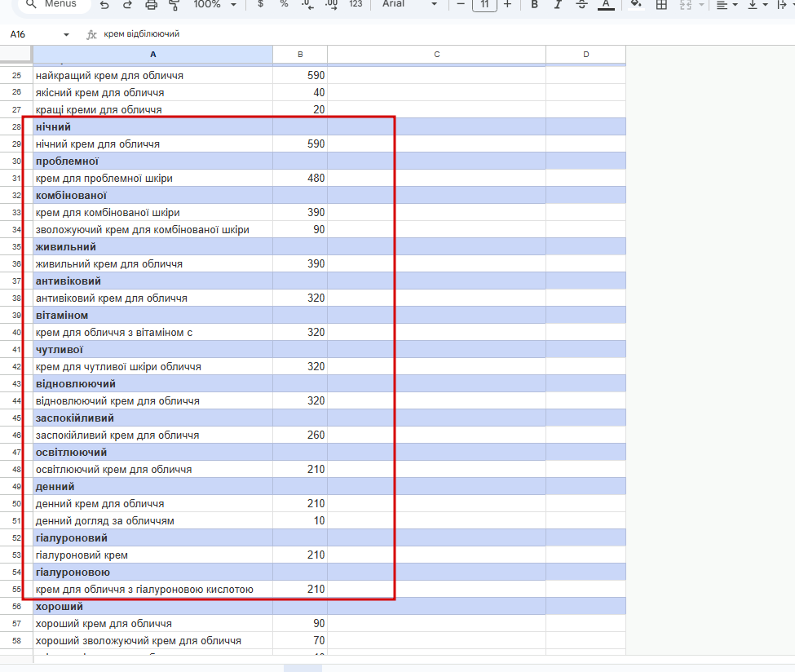
Task: Toggle italic formatting
Action: coord(558,5)
